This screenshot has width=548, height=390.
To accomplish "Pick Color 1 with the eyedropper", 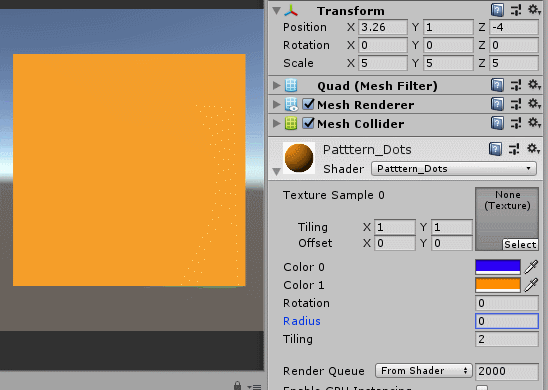I will pyautogui.click(x=532, y=285).
